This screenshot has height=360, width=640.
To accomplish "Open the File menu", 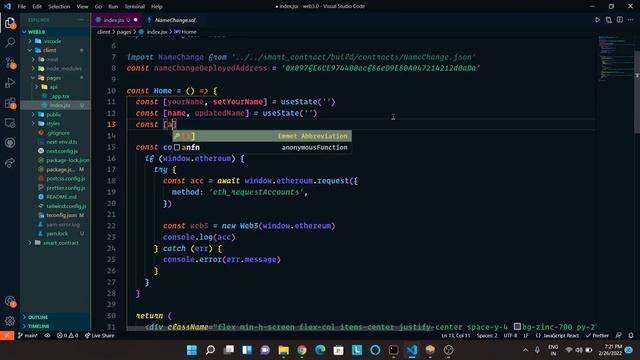I will tap(22, 7).
